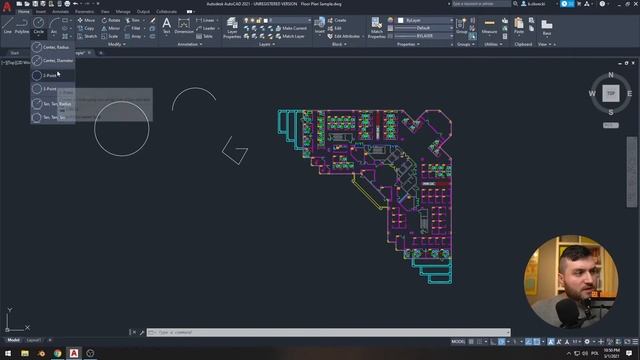640x360 pixels.
Task: Click the ByLayer white color swatch
Action: [401, 20]
